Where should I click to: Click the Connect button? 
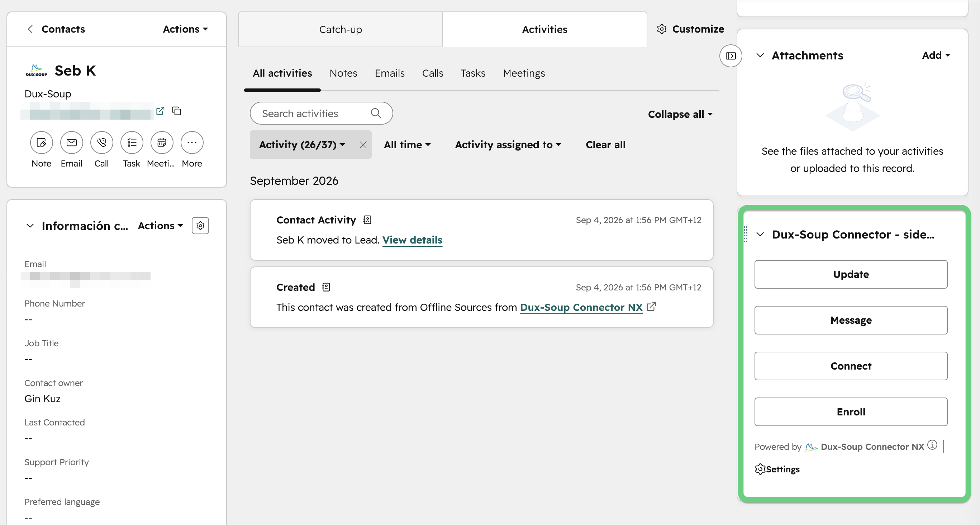[851, 366]
